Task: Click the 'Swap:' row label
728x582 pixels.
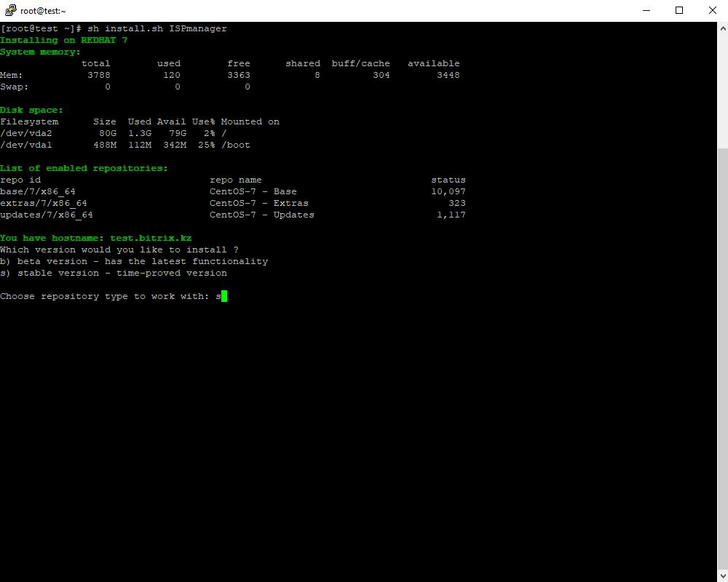Action: tap(14, 87)
